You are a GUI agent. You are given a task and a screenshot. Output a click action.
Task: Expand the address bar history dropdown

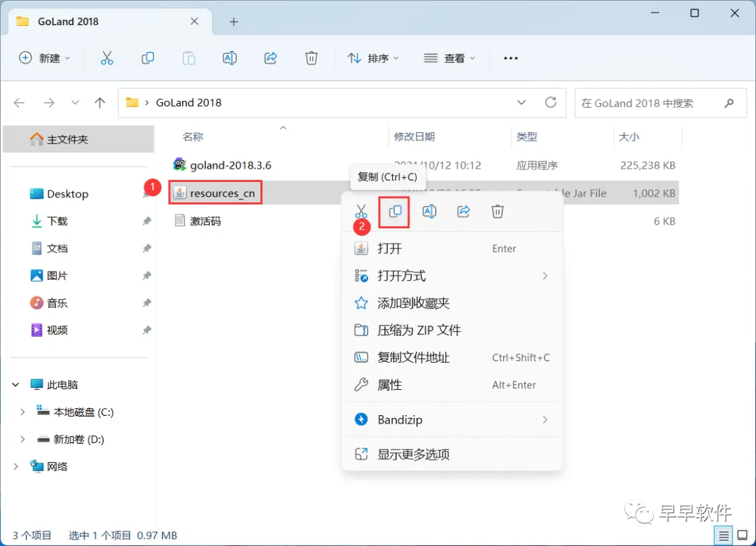(x=521, y=102)
